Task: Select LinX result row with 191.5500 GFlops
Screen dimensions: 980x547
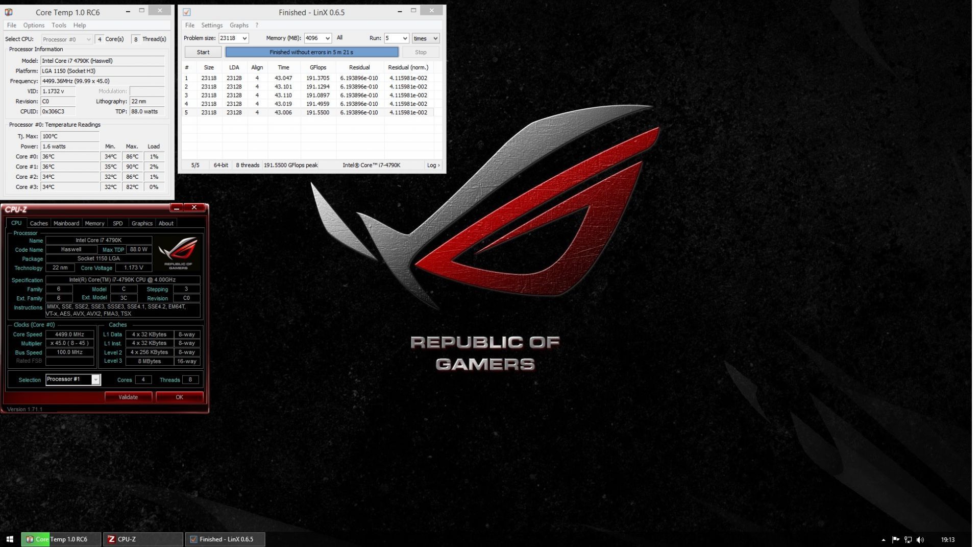Action: click(308, 112)
